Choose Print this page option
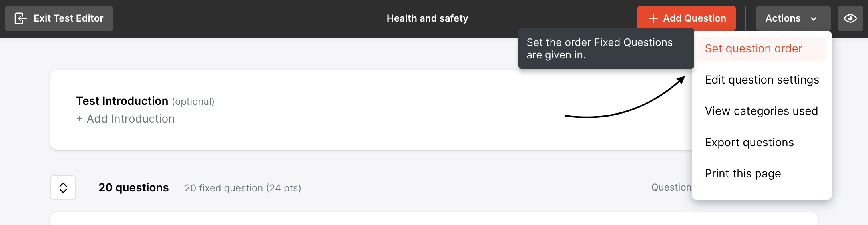This screenshot has height=225, width=868. pos(743,174)
